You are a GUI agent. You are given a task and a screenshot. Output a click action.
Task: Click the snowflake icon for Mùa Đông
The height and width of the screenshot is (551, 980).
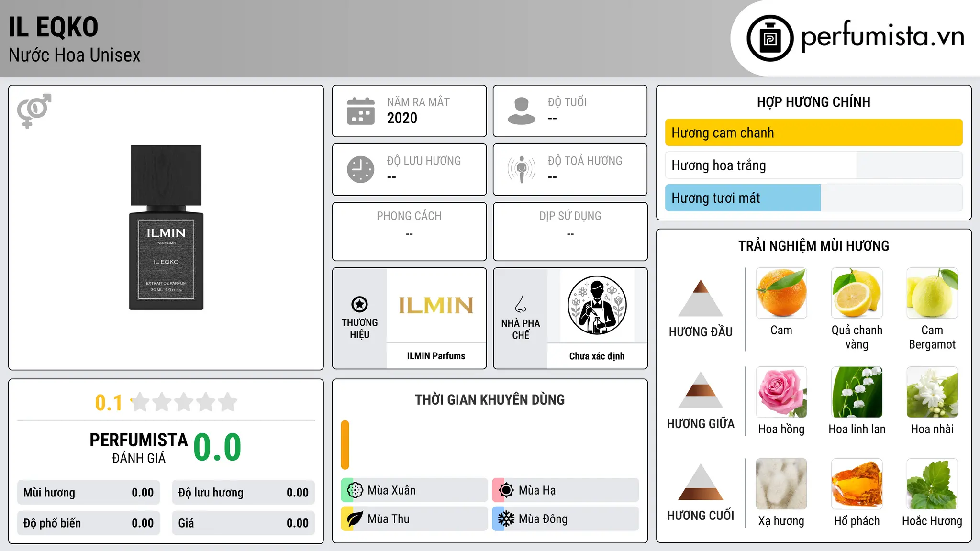point(506,519)
